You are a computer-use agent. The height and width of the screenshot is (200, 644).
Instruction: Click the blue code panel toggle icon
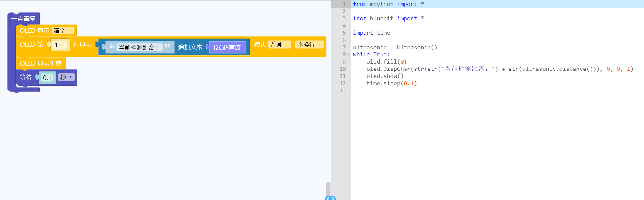pyautogui.click(x=330, y=198)
